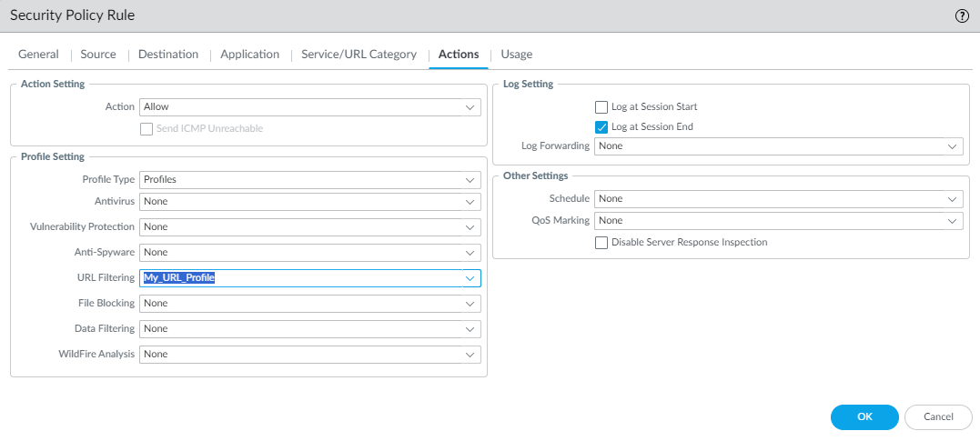Open the Log Forwarding dropdown

tap(778, 146)
